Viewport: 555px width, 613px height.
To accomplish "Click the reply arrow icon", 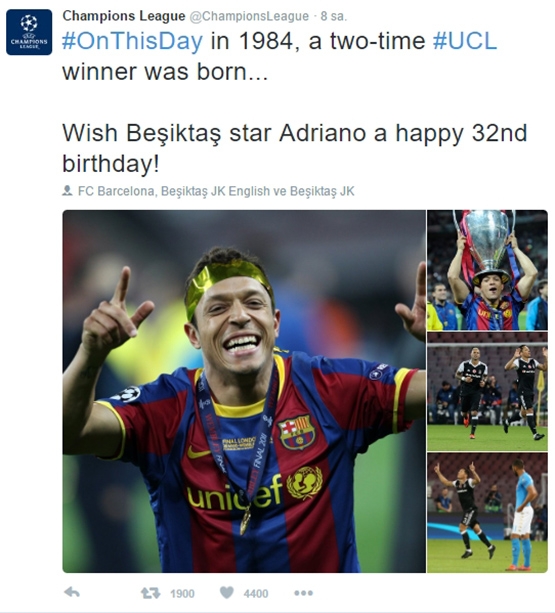I will [x=72, y=593].
